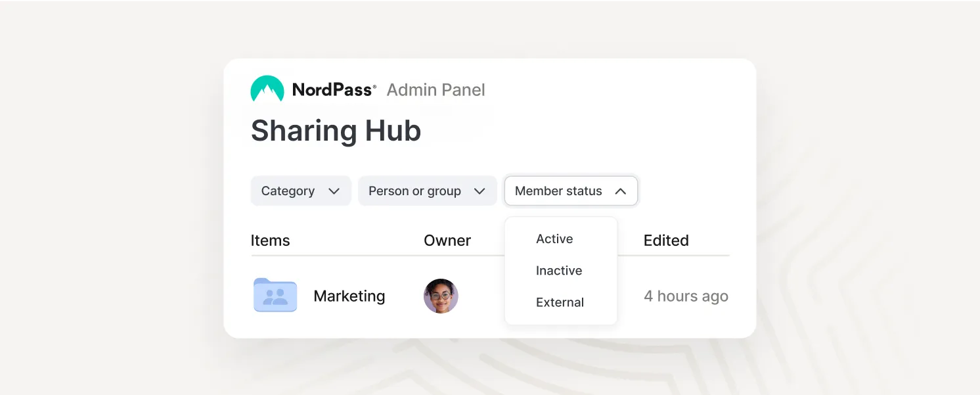This screenshot has width=980, height=395.
Task: Choose the Inactive member status option
Action: 559,271
